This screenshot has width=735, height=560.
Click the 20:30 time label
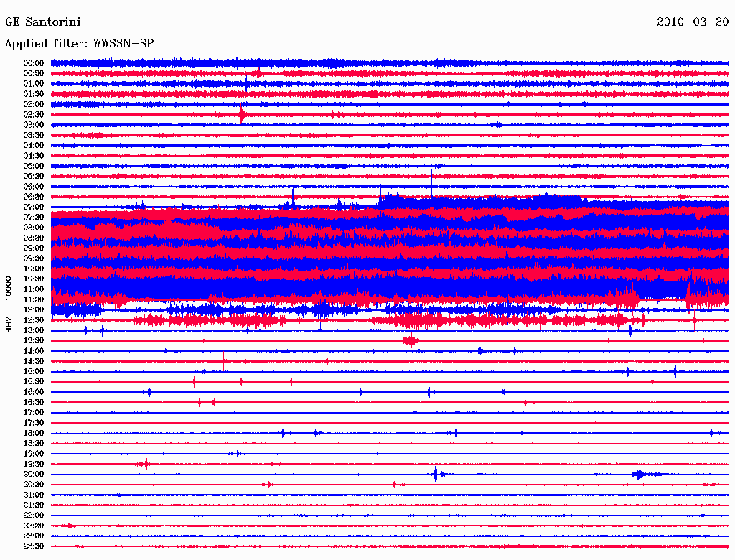click(x=34, y=485)
